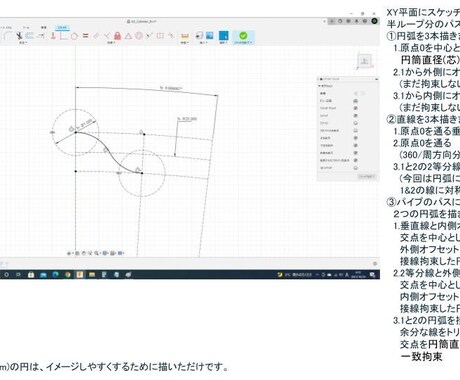This screenshot has height=380, width=460.
Task: Open Google Chrome from the taskbar
Action: (x=68, y=275)
